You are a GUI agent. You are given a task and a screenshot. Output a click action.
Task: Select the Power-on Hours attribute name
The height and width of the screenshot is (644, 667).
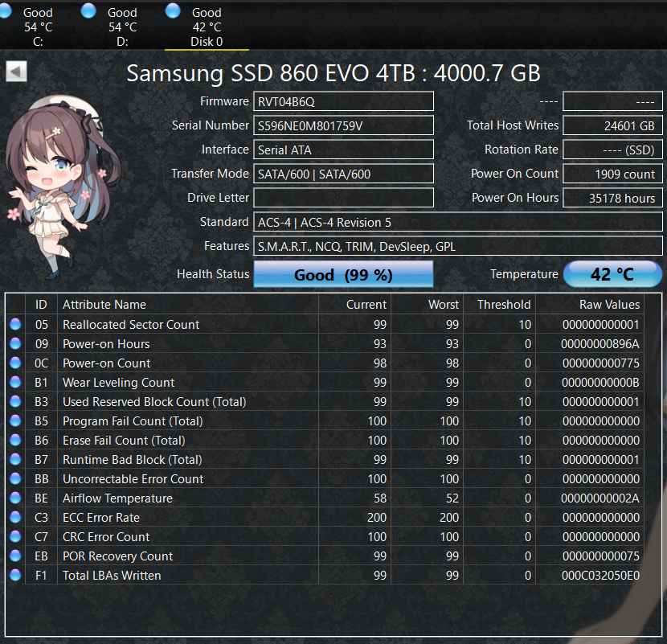coord(106,344)
